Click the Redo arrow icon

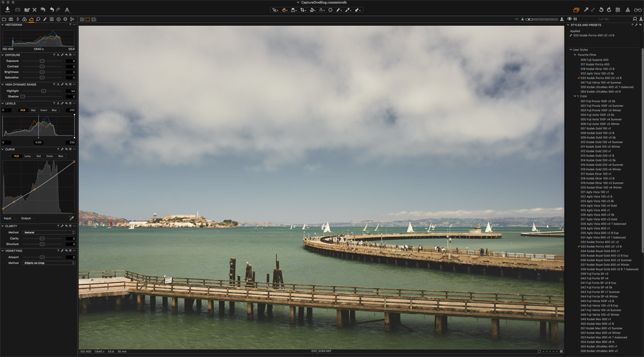58,10
